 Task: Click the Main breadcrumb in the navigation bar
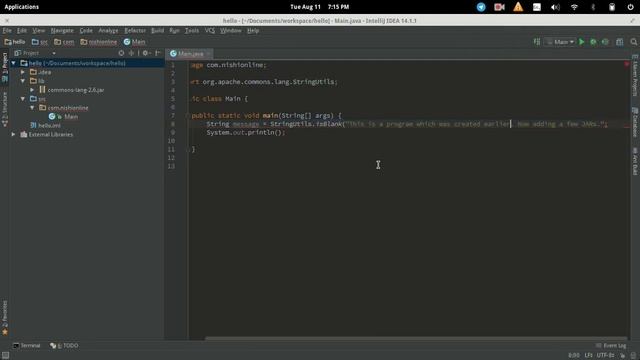[x=135, y=42]
